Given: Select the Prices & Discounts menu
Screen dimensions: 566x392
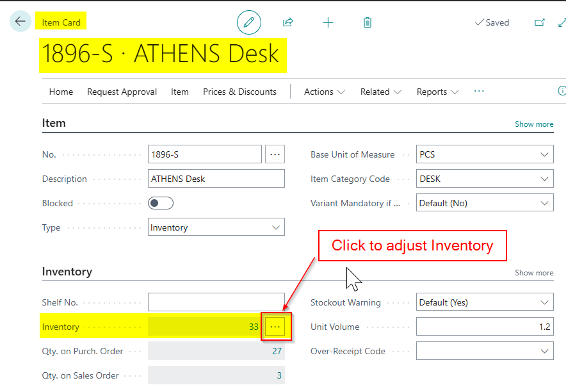Looking at the screenshot, I should 239,92.
